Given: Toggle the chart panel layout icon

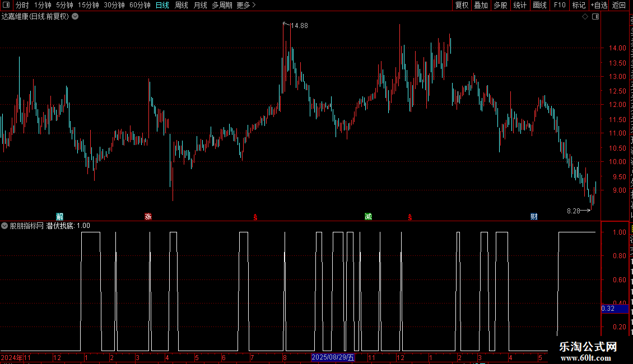Looking at the screenshot, I should (x=595, y=17).
